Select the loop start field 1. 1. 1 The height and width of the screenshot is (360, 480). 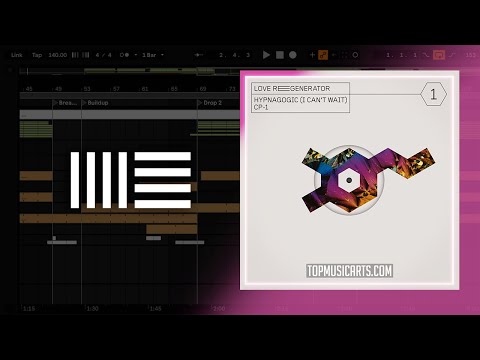[402, 55]
